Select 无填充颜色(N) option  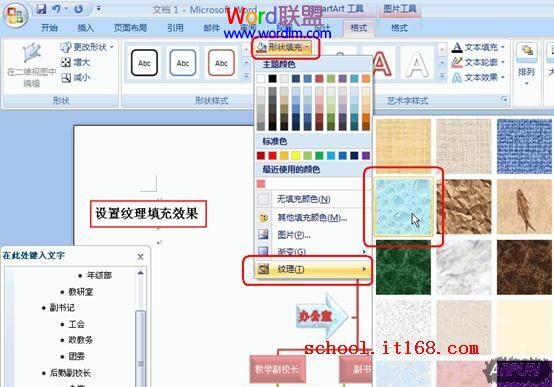pos(313,199)
